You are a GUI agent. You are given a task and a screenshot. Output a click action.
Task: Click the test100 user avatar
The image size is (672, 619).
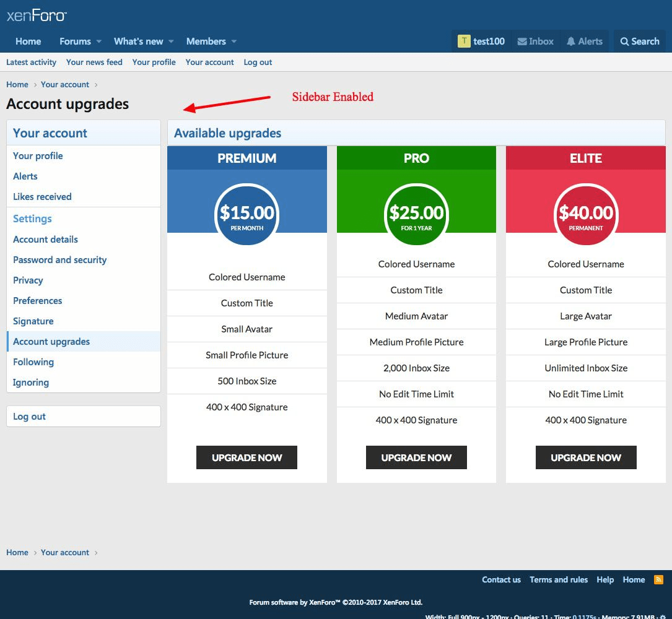pos(463,41)
